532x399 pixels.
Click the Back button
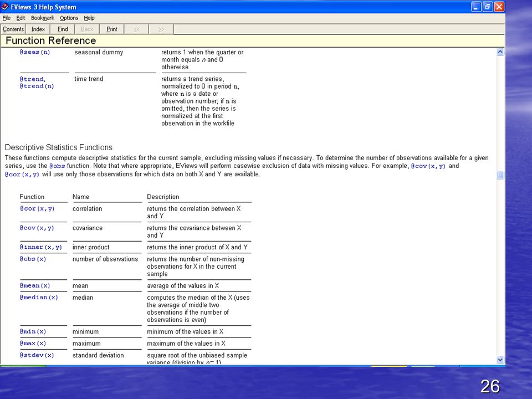[87, 29]
